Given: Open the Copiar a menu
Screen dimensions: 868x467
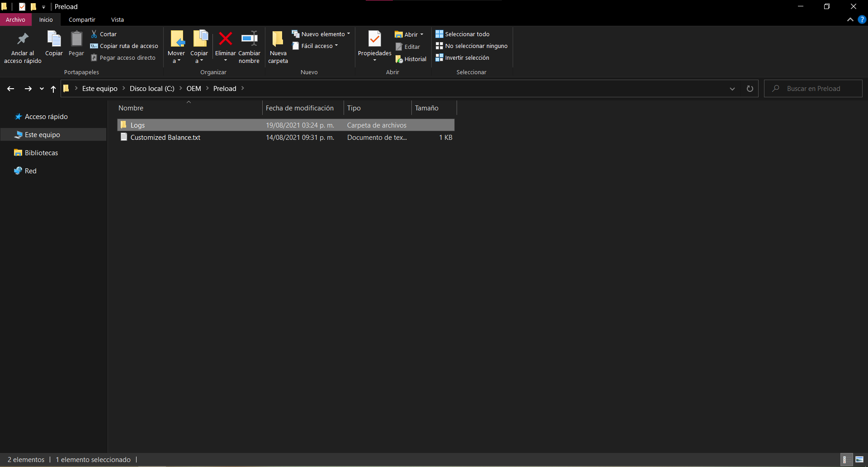Looking at the screenshot, I should click(199, 48).
